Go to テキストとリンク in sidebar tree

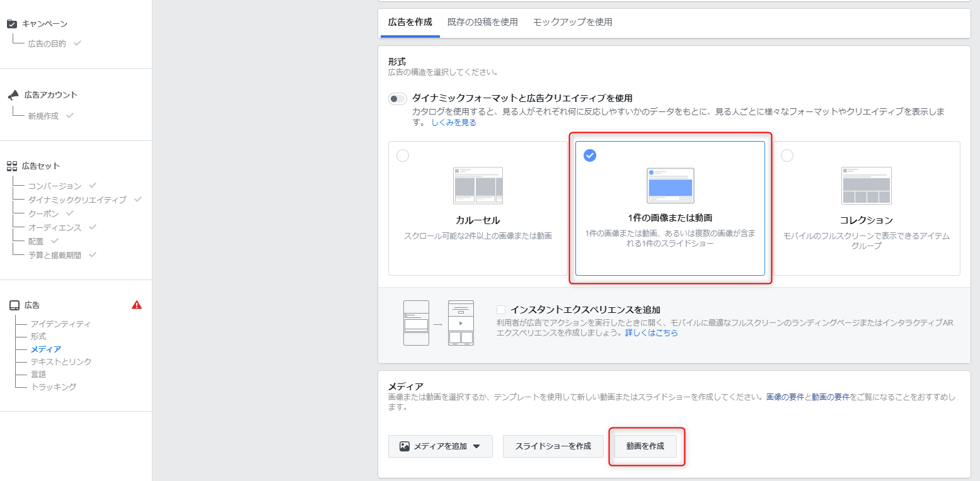pyautogui.click(x=61, y=361)
